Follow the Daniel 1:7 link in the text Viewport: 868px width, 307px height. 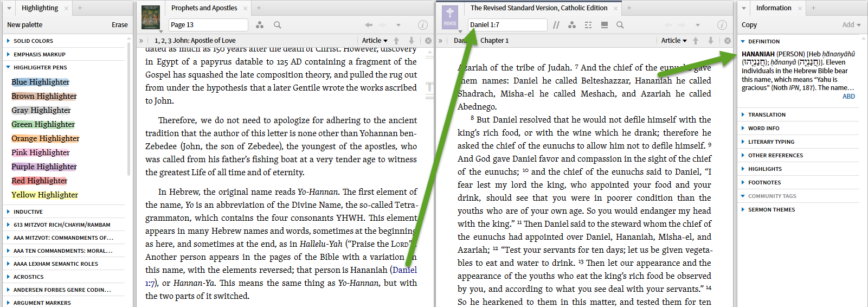[x=404, y=270]
